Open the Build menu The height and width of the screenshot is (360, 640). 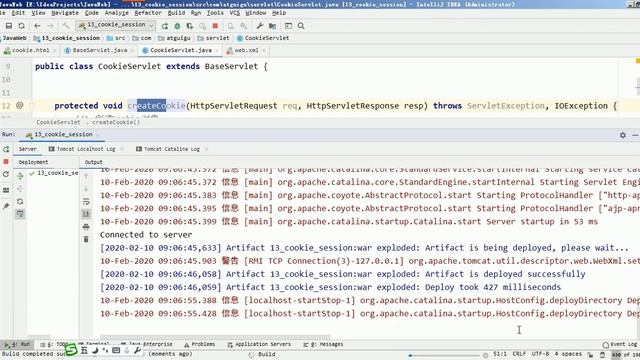click(x=176, y=13)
